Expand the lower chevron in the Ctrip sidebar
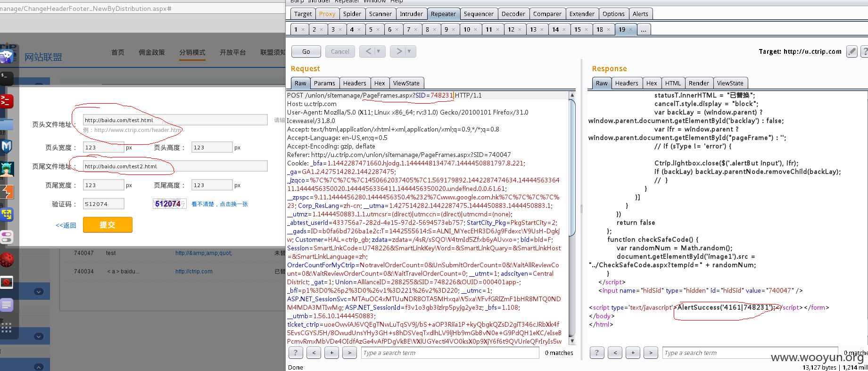The height and width of the screenshot is (371, 868). (39, 336)
